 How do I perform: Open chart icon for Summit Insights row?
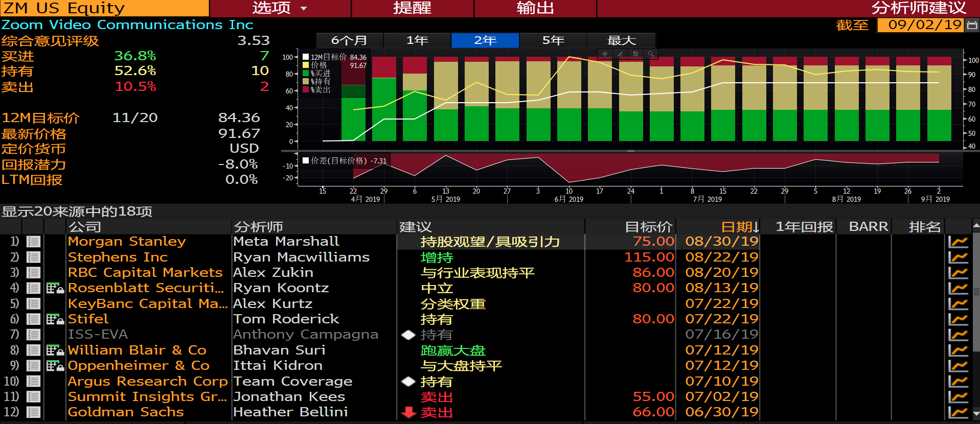[x=958, y=397]
